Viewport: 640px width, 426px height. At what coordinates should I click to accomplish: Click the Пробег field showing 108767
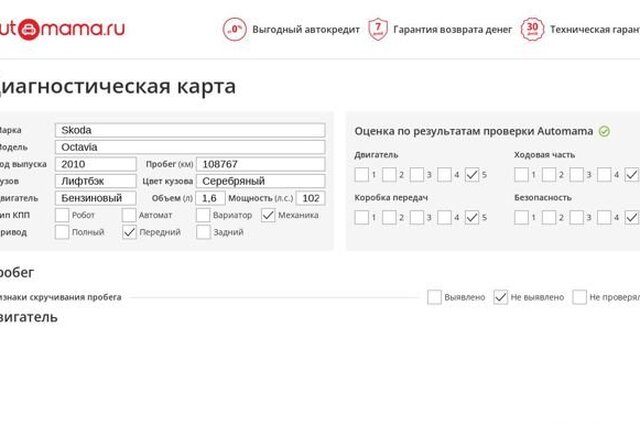(260, 164)
